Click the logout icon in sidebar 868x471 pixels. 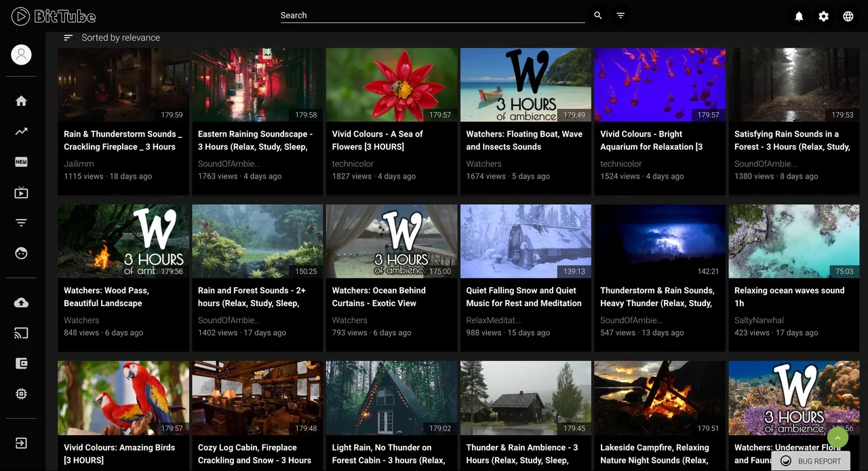click(21, 443)
